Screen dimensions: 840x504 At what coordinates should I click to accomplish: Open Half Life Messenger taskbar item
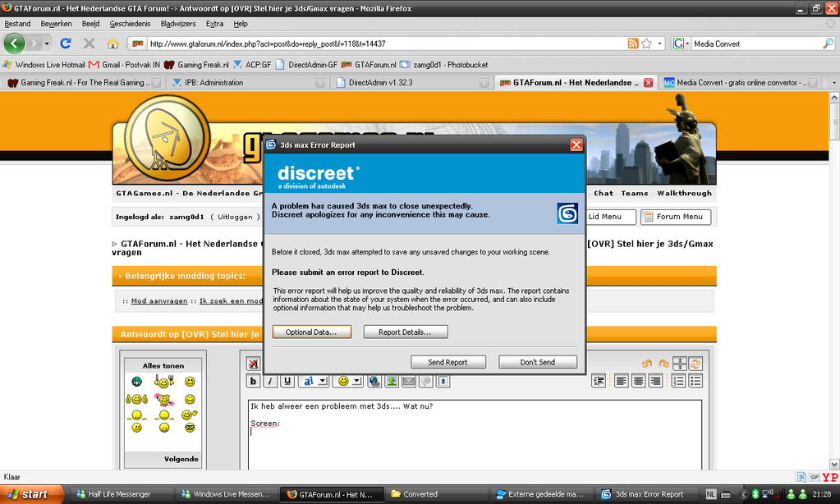121,494
